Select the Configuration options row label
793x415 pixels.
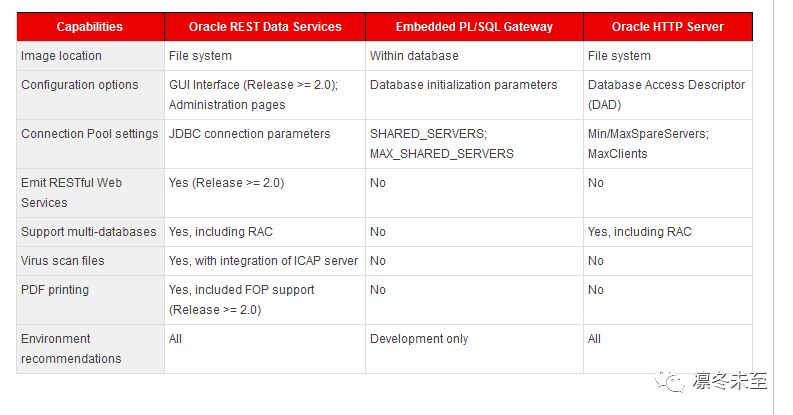point(80,85)
